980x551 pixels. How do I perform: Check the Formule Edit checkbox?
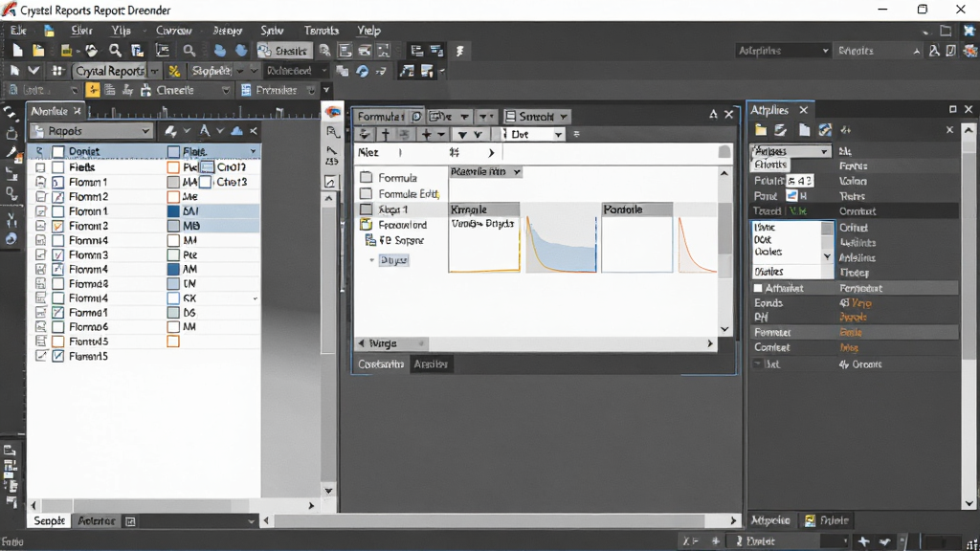(367, 193)
